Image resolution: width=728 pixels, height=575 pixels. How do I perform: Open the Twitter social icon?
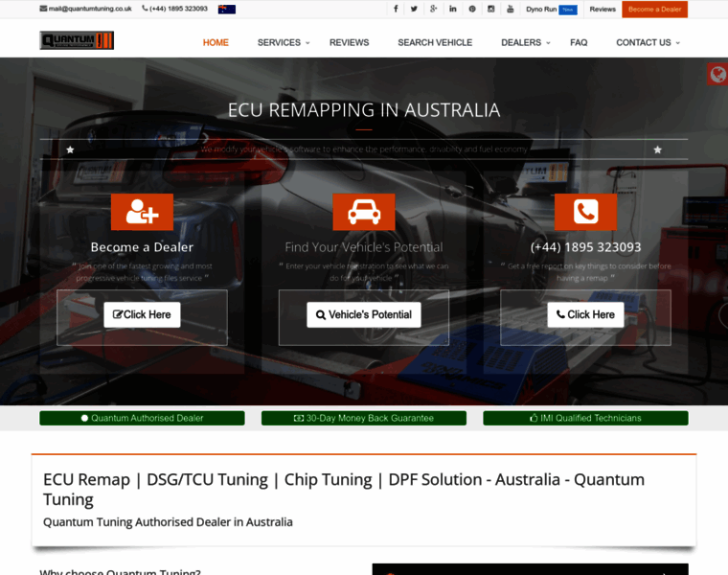[x=414, y=9]
